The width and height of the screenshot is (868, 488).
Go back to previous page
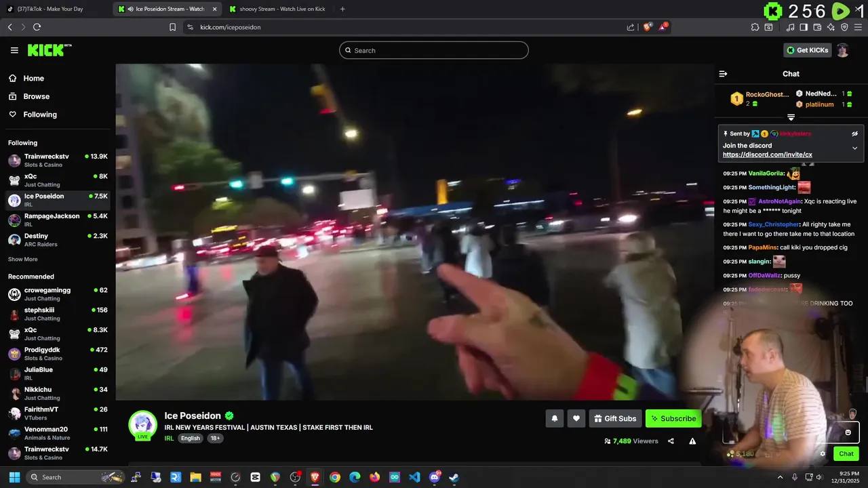pos(9,27)
